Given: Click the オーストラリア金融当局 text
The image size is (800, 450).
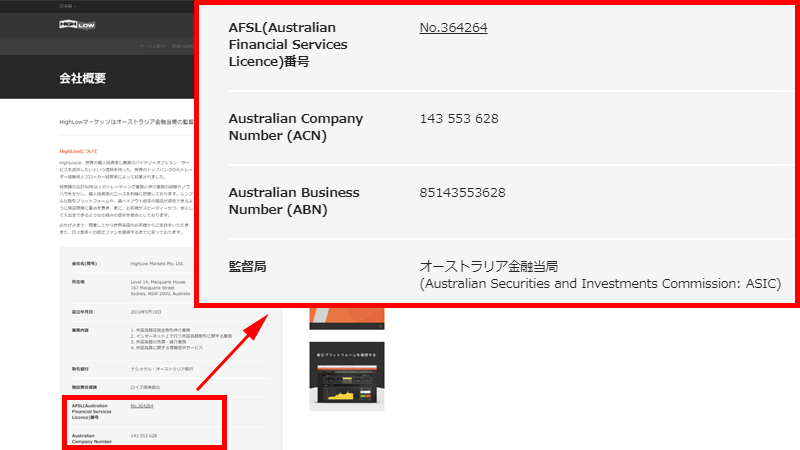Looking at the screenshot, I should point(489,266).
